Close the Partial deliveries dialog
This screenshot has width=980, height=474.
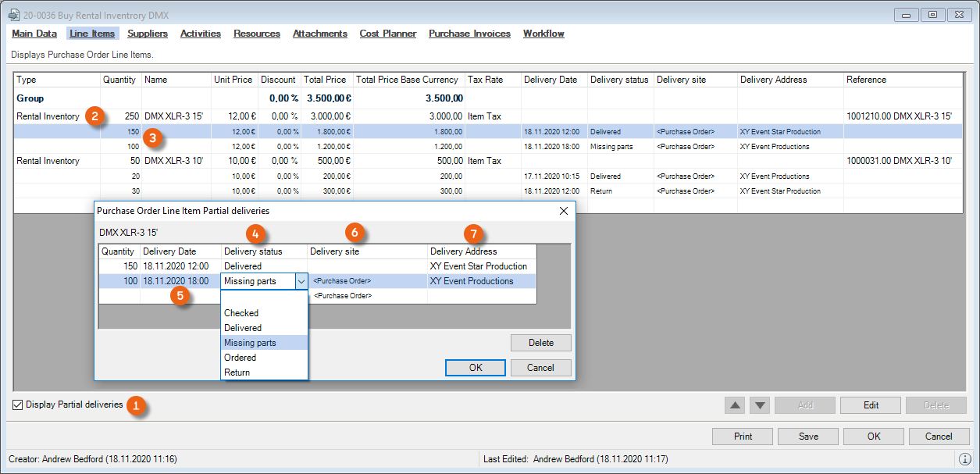(564, 211)
